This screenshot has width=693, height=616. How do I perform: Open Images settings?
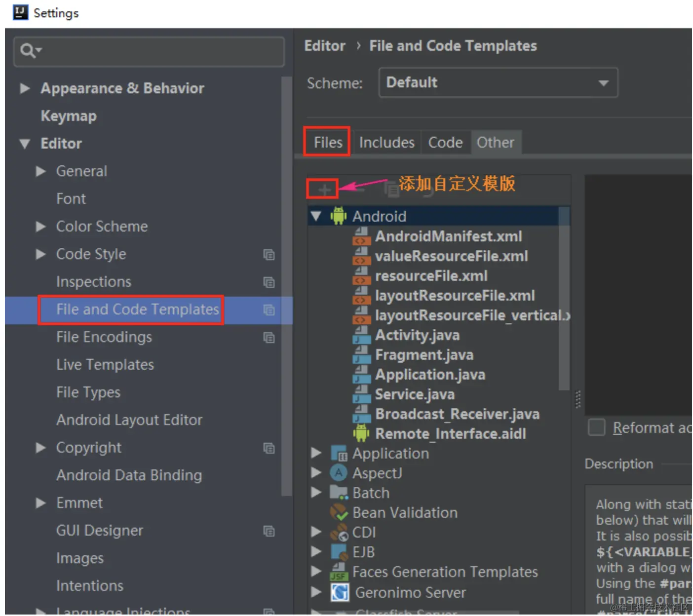[x=80, y=558]
